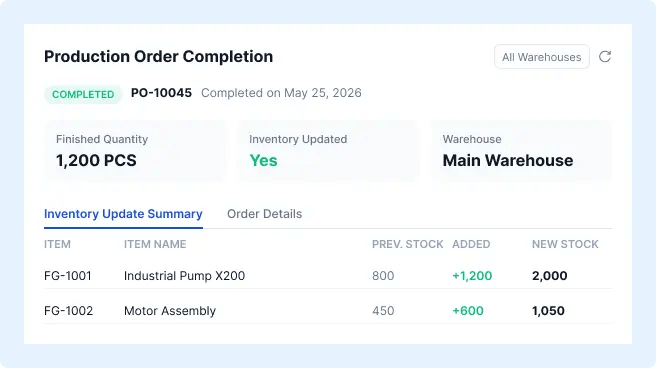This screenshot has height=368, width=656.
Task: Click the PREV. STOCK column header
Action: [x=407, y=244]
